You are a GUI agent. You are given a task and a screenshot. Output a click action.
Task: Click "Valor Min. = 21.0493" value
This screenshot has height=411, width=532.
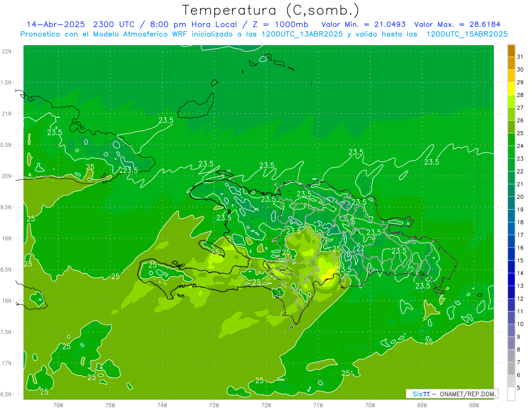coord(363,24)
